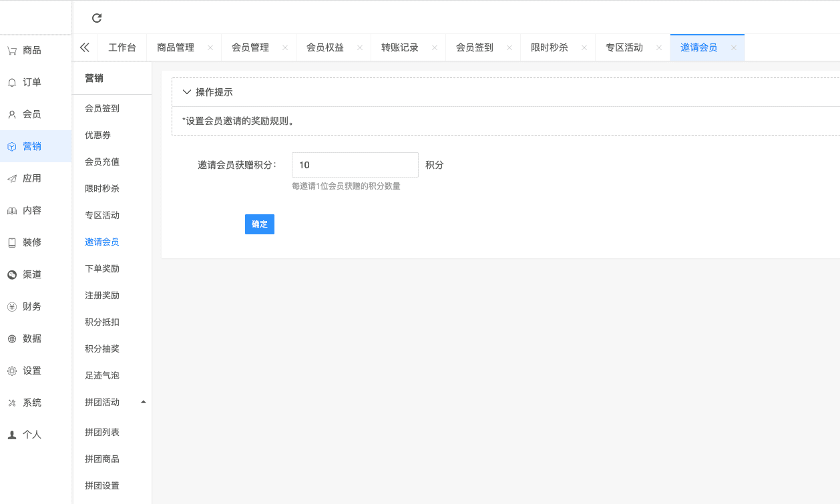The image size is (840, 504).
Task: Switch to the 会员权益 tab
Action: tap(325, 47)
